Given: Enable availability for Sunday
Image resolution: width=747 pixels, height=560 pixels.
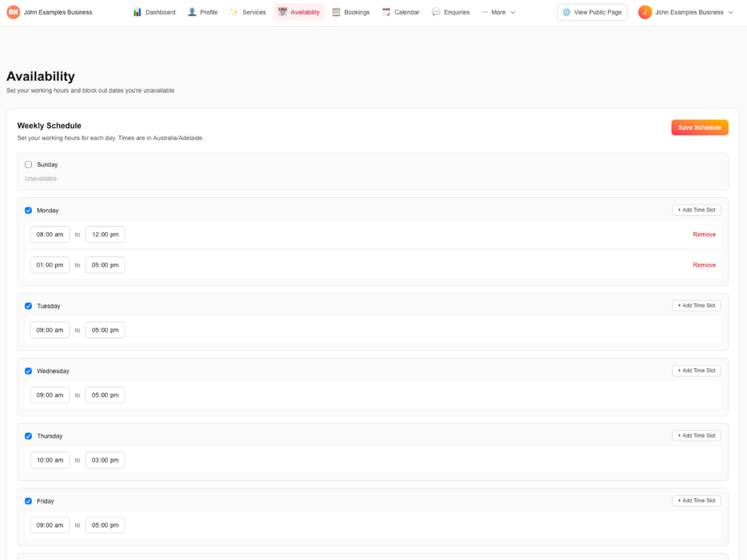Looking at the screenshot, I should 28,164.
